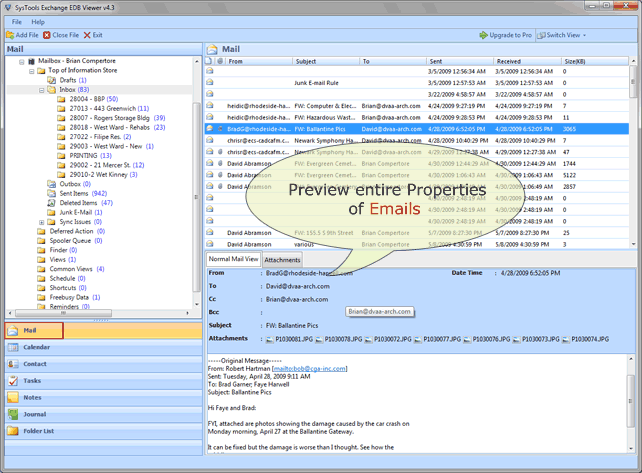
Task: Click the Junk E-Mail folder icon
Action: pos(52,212)
